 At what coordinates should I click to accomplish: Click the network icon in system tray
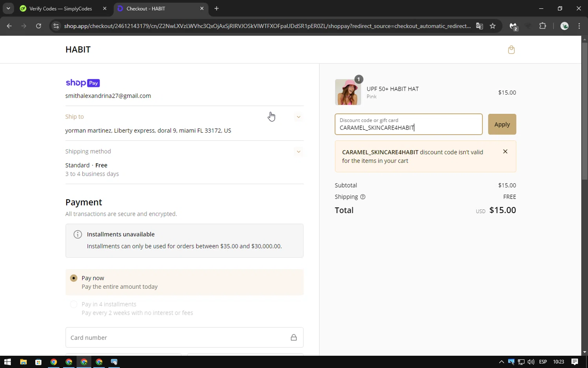(521, 362)
